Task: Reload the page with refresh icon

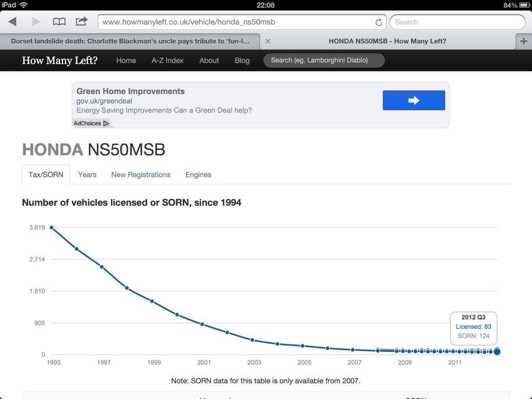Action: click(x=379, y=22)
